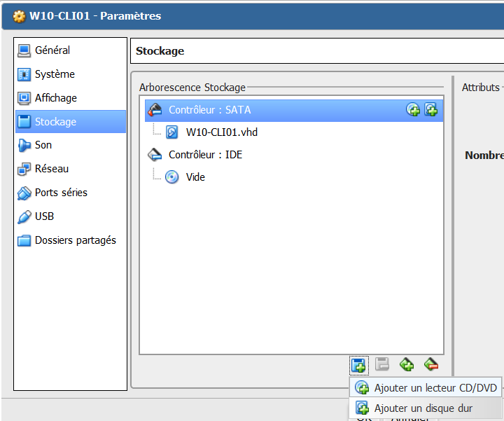The width and height of the screenshot is (504, 421).
Task: Open the Dossiers partagés category
Action: pos(71,240)
